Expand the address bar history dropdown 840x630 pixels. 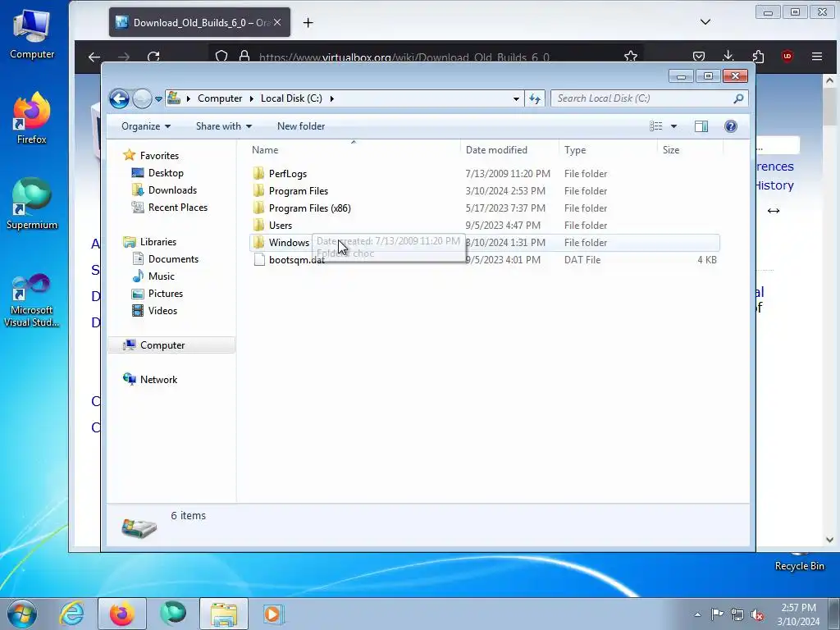[516, 98]
